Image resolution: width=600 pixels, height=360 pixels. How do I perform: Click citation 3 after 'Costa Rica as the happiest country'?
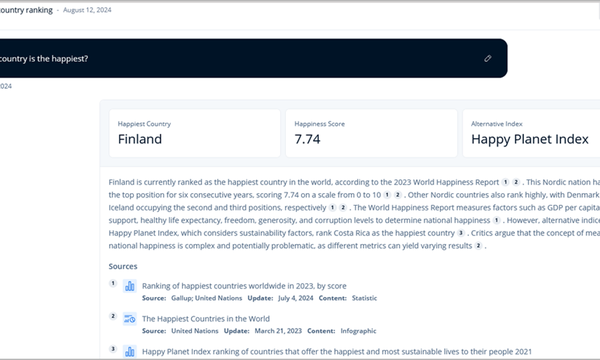[461, 233]
